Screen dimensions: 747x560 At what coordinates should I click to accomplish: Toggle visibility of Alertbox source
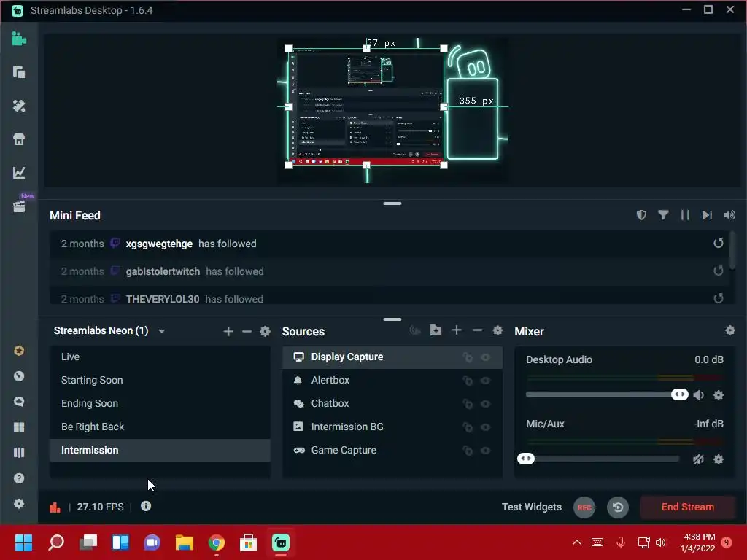(x=485, y=381)
